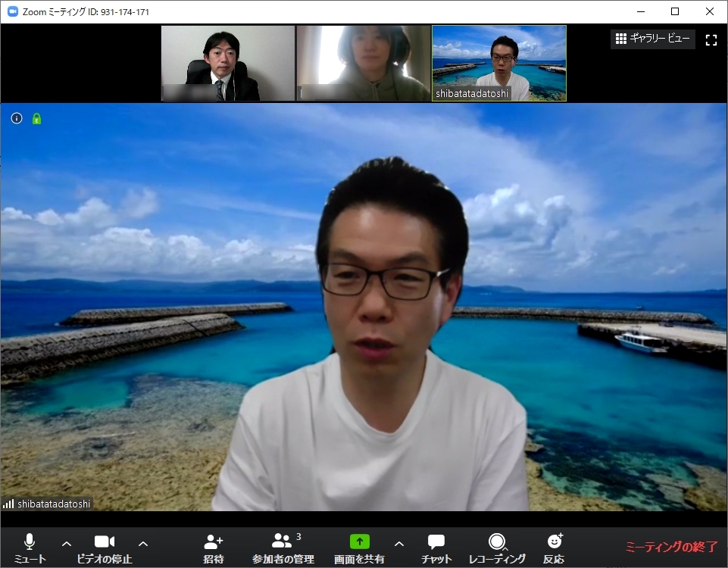
Task: Select the middle participant video thumbnail
Action: 363,64
